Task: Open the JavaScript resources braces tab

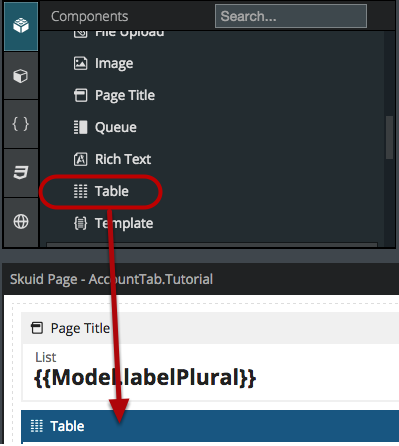Action: [x=21, y=124]
